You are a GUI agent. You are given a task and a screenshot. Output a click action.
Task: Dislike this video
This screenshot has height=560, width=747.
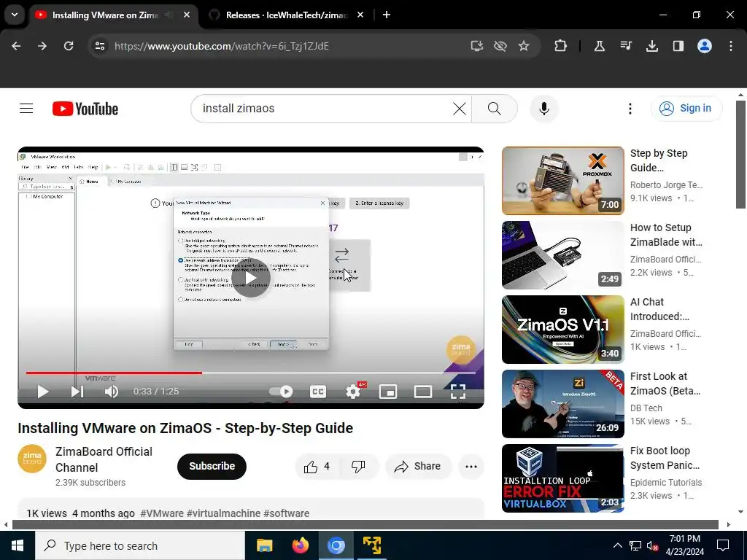click(359, 467)
